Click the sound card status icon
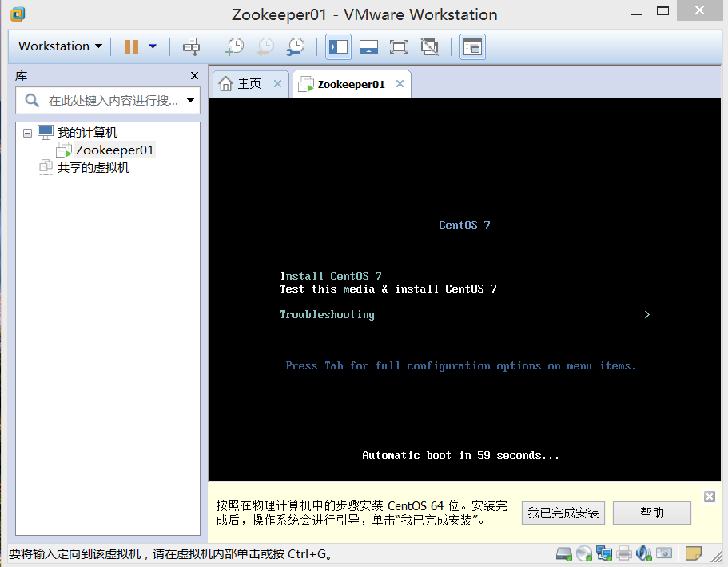This screenshot has width=728, height=567. [644, 553]
